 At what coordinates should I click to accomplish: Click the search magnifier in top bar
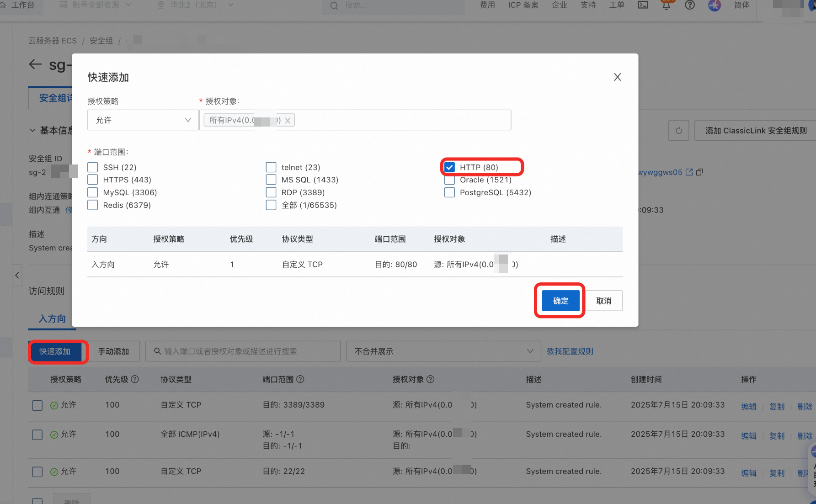[x=334, y=5]
